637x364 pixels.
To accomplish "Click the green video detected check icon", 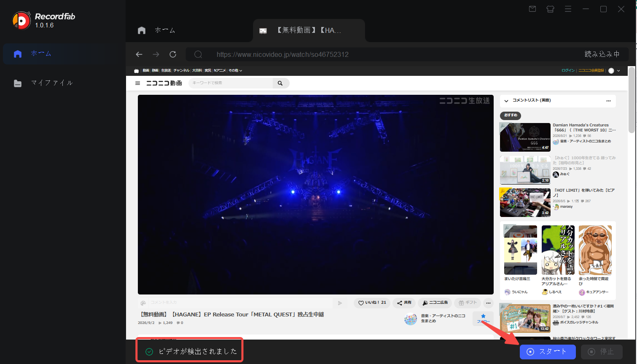I will (149, 352).
